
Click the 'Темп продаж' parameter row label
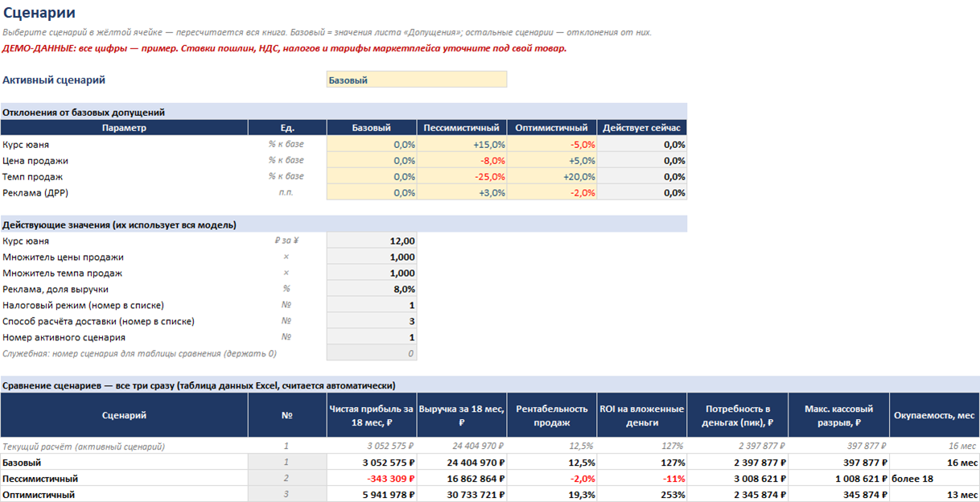coord(33,177)
